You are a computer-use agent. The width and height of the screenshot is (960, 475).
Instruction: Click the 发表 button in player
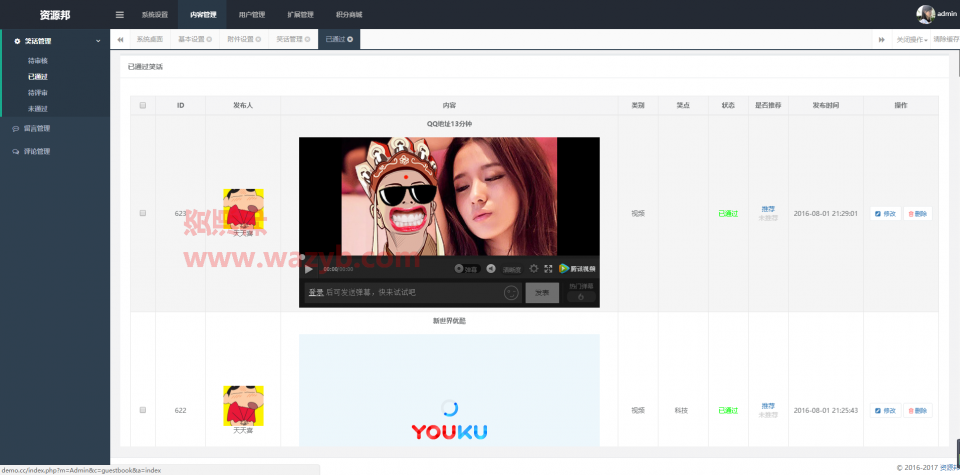point(542,293)
